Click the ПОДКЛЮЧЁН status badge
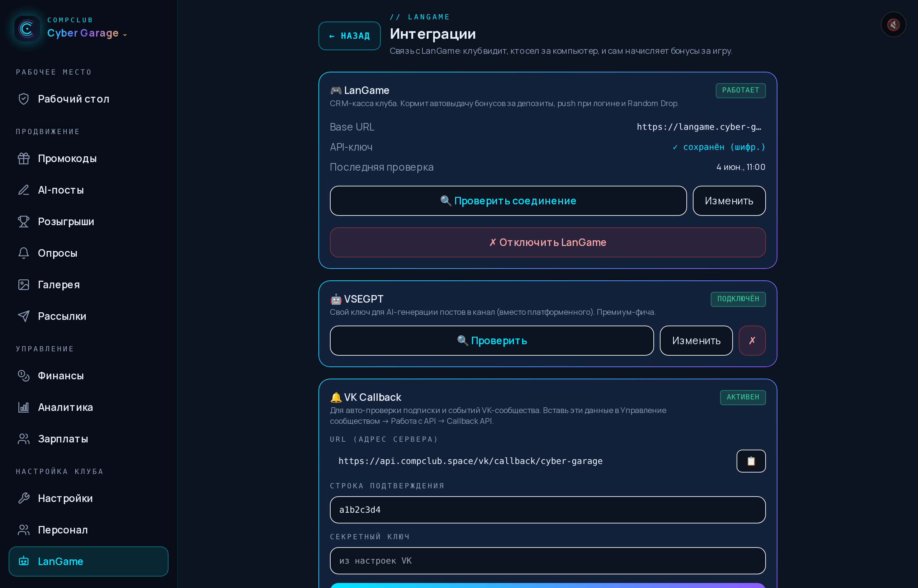918x588 pixels. 738,299
